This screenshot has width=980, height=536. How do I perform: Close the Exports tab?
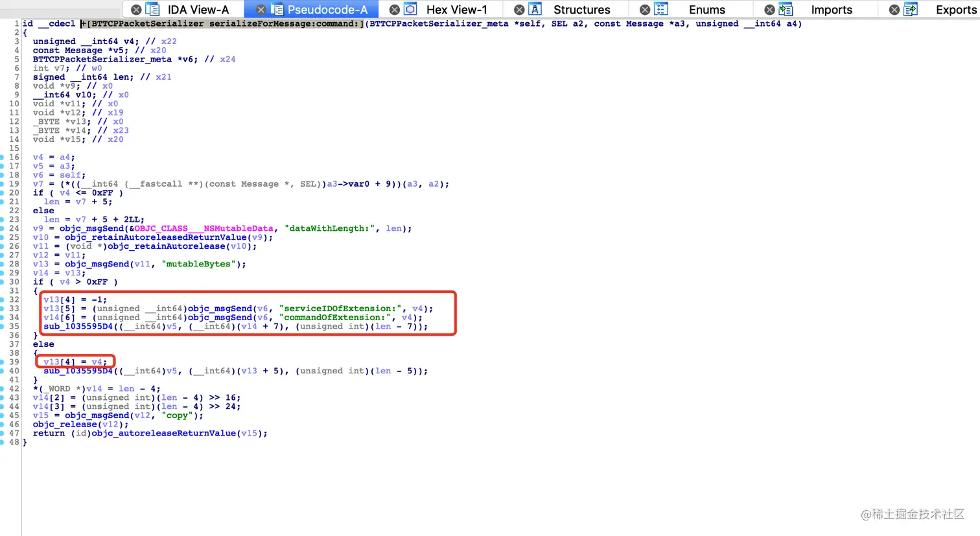[894, 10]
